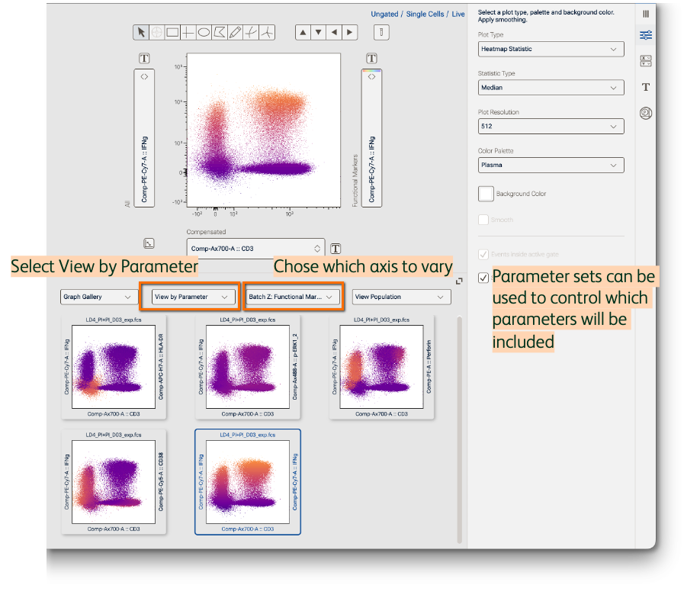The width and height of the screenshot is (700, 598).
Task: Toggle Events inside active gate checkbox
Action: pos(483,254)
